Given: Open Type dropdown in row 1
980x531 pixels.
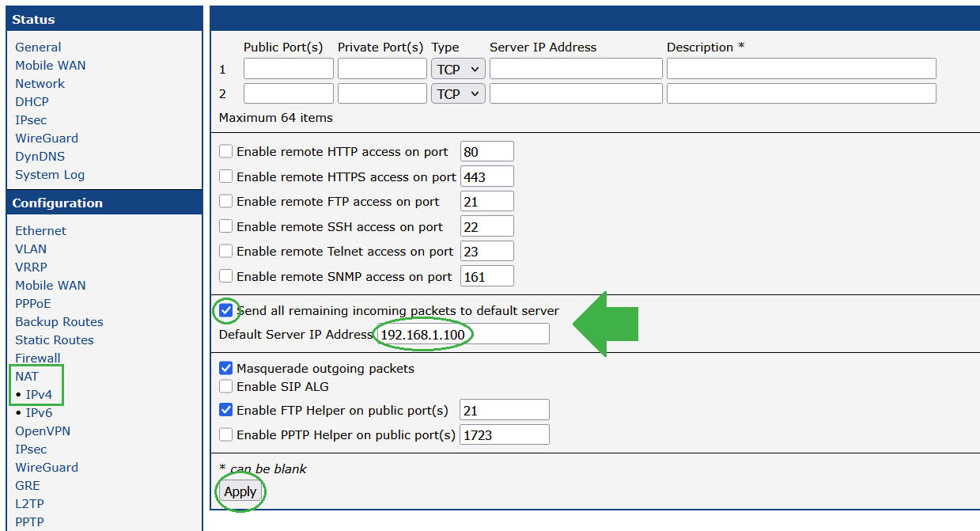Looking at the screenshot, I should [458, 69].
